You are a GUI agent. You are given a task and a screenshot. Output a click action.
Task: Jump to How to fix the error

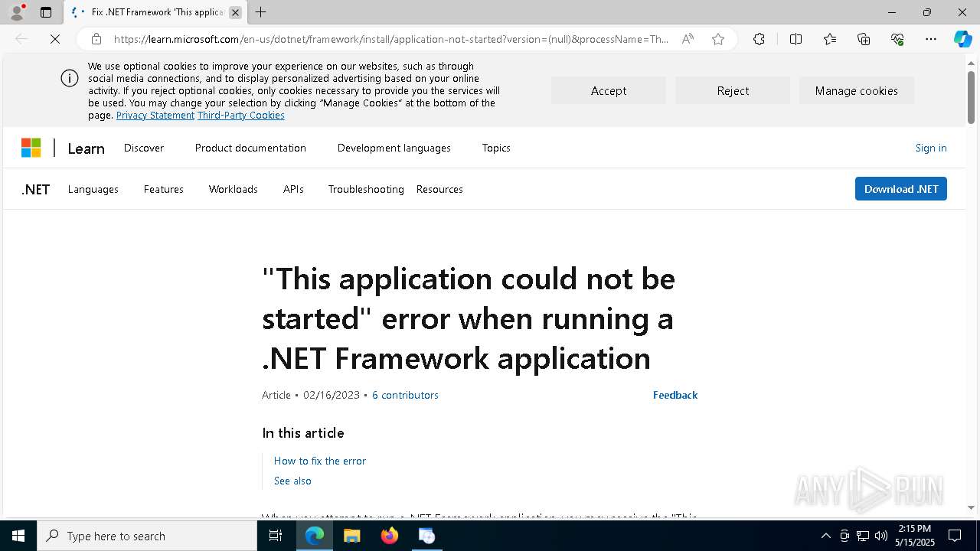pyautogui.click(x=320, y=461)
